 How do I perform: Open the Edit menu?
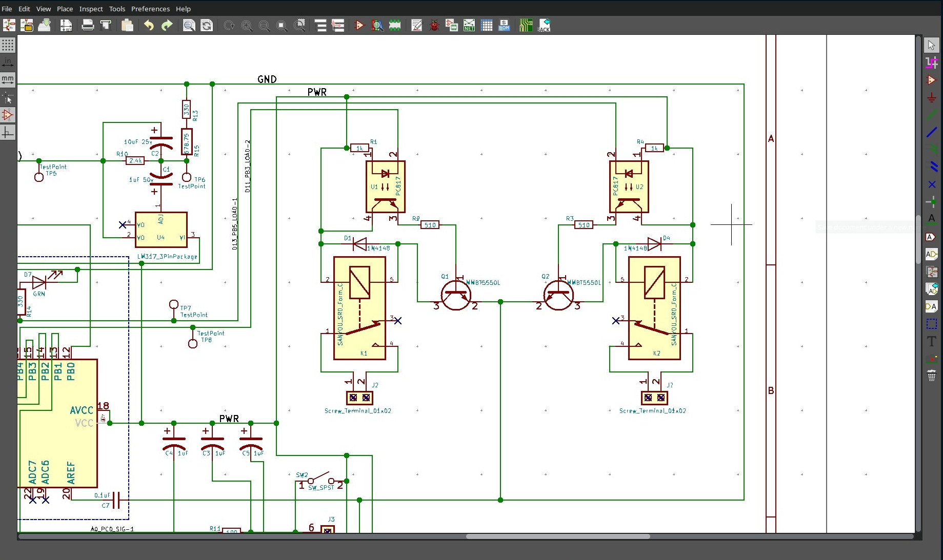click(x=24, y=9)
